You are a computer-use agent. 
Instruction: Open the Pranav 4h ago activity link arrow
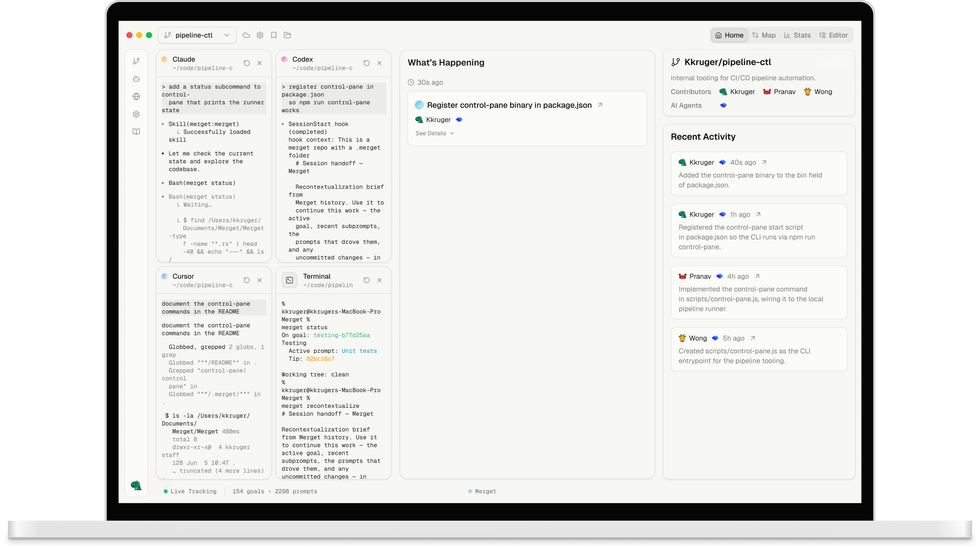[757, 276]
